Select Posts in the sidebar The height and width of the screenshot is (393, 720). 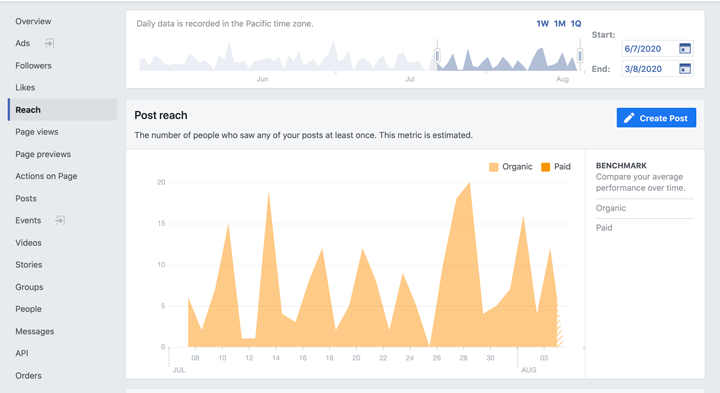tap(26, 198)
